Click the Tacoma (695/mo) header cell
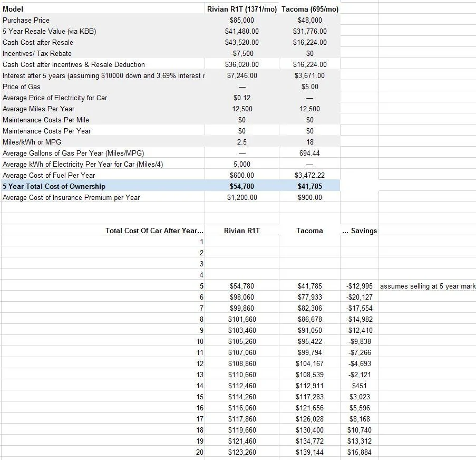476x460 pixels. click(309, 9)
